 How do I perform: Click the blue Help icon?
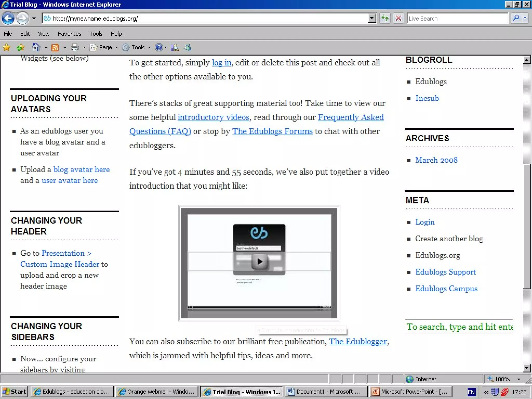pyautogui.click(x=158, y=47)
